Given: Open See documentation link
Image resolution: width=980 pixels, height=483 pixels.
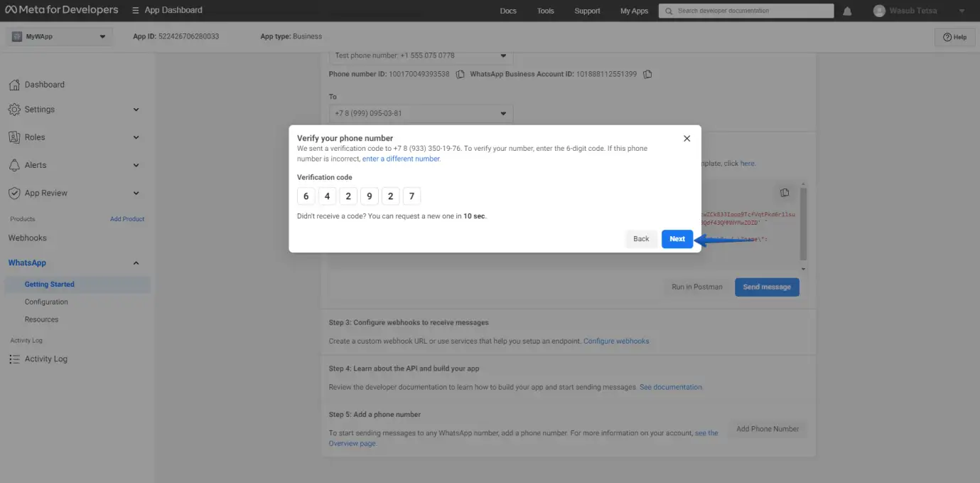Looking at the screenshot, I should pos(671,387).
